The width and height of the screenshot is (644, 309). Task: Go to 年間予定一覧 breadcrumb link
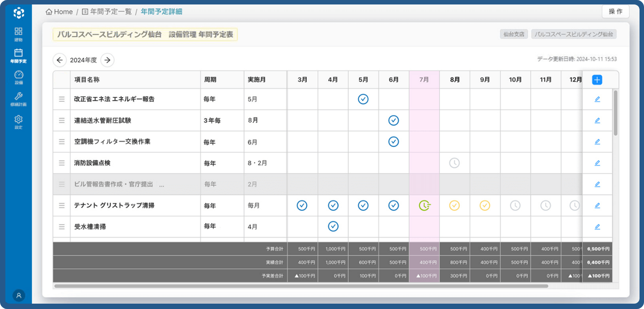coord(107,12)
